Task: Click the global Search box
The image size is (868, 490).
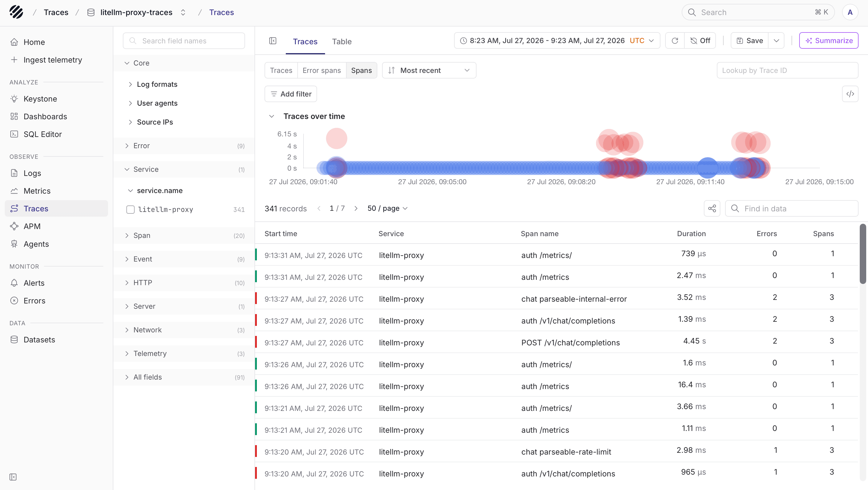Action: 758,12
